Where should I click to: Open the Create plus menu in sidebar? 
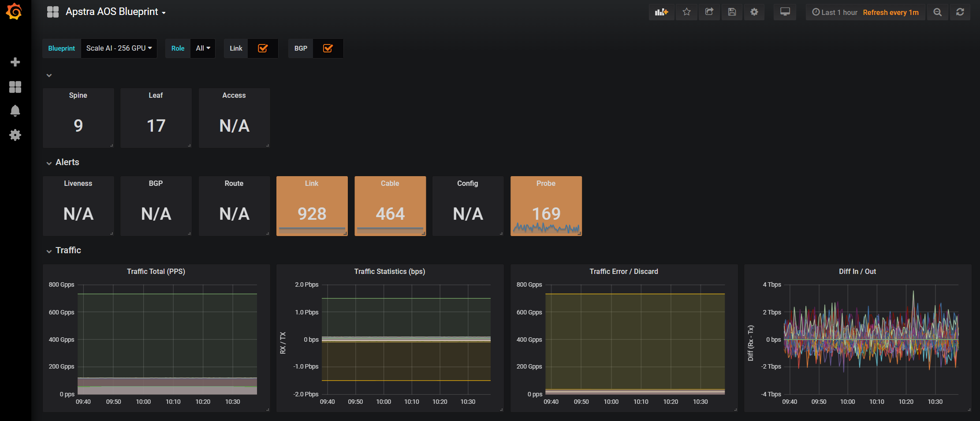pos(15,62)
